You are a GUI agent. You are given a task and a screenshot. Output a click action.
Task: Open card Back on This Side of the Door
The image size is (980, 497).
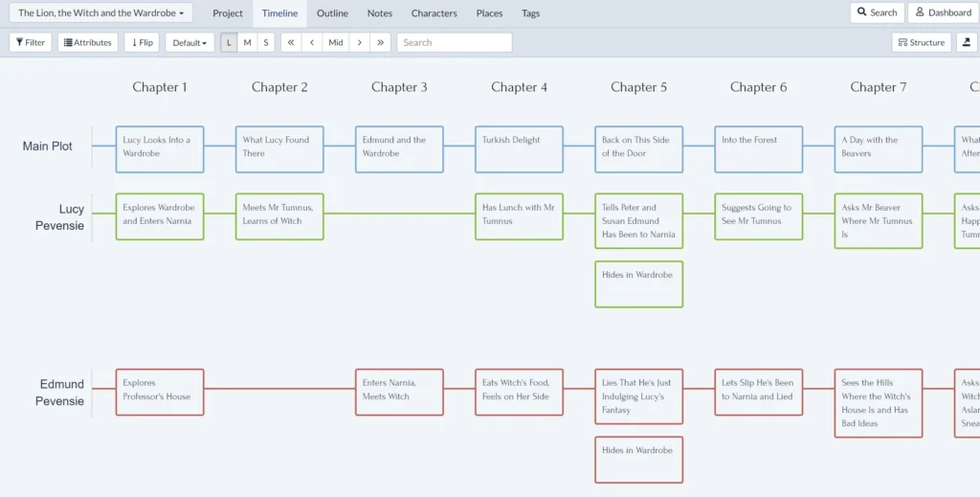[638, 149]
